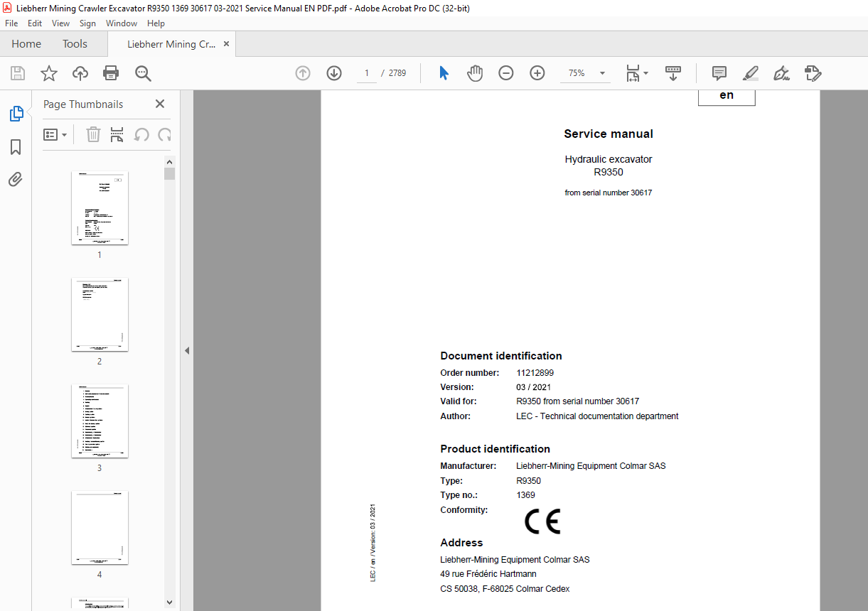Click the thumbnail scrollbar thumb
This screenshot has height=611, width=868.
[169, 174]
